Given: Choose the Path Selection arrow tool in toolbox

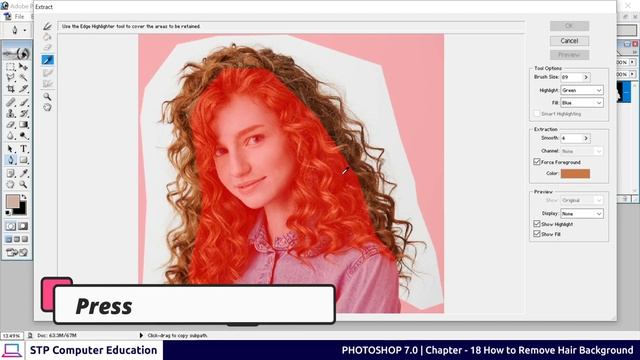Looking at the screenshot, I should 11,149.
